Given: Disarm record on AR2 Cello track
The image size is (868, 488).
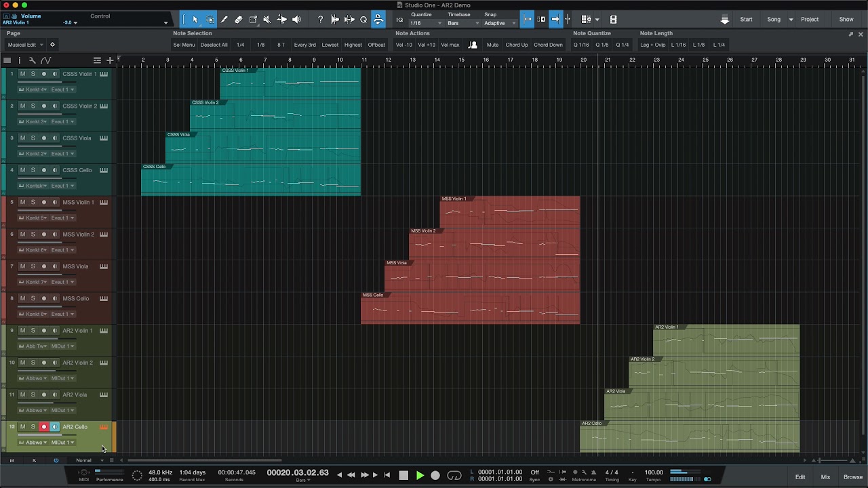Looking at the screenshot, I should (x=44, y=427).
